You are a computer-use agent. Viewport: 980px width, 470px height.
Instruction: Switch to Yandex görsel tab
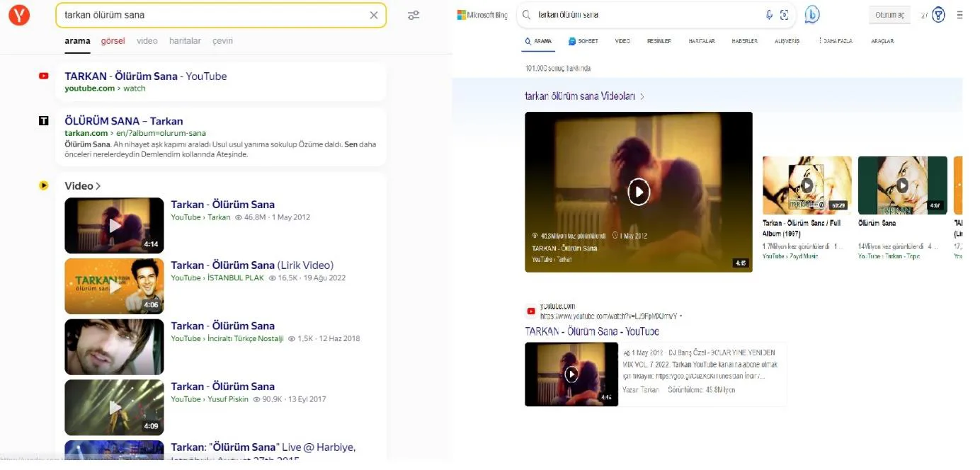pyautogui.click(x=113, y=41)
